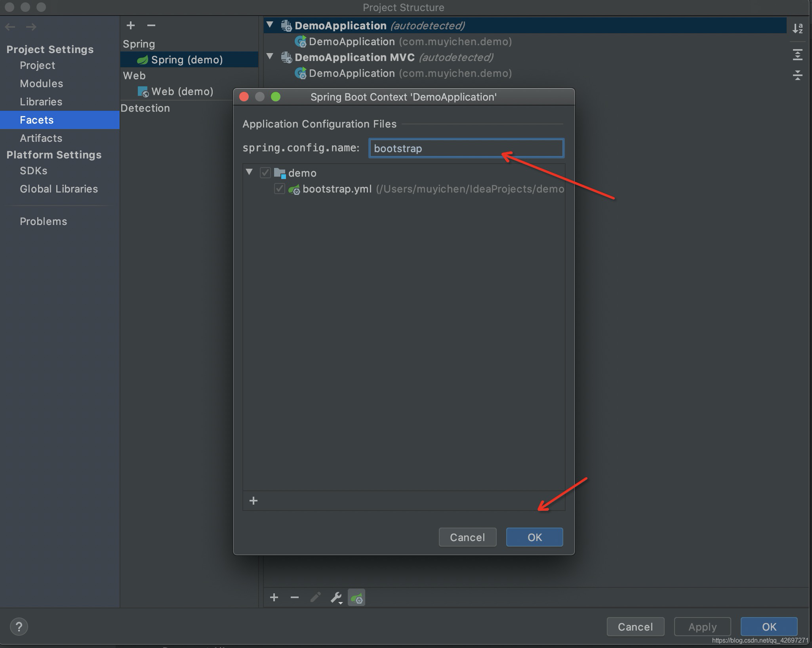The image size is (812, 648).
Task: Click the Web facet icon beside Web (demo)
Action: point(143,92)
